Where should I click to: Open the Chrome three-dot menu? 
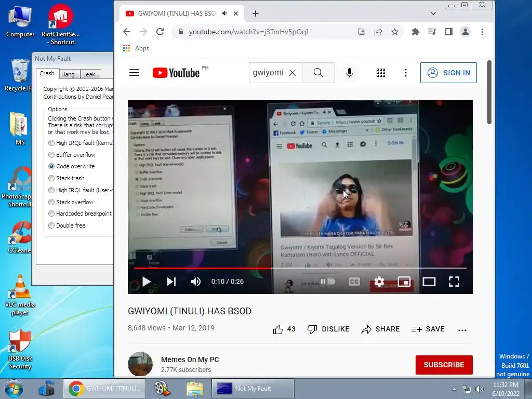[x=482, y=32]
